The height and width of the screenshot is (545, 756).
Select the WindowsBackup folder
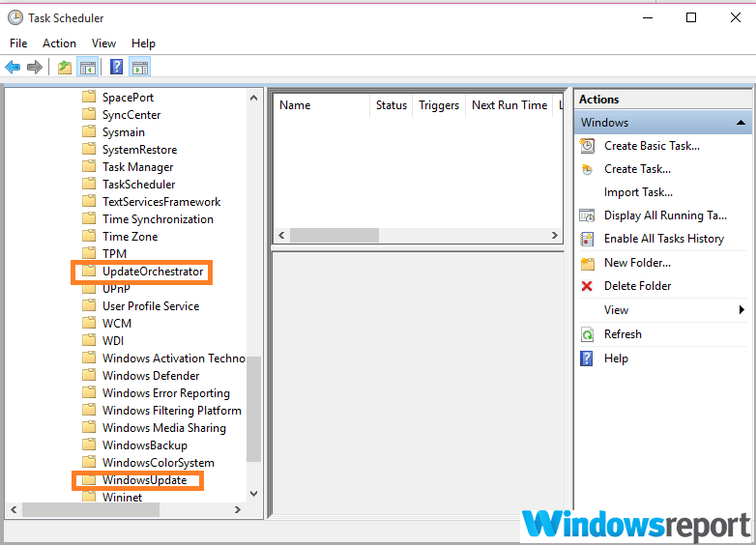[145, 445]
